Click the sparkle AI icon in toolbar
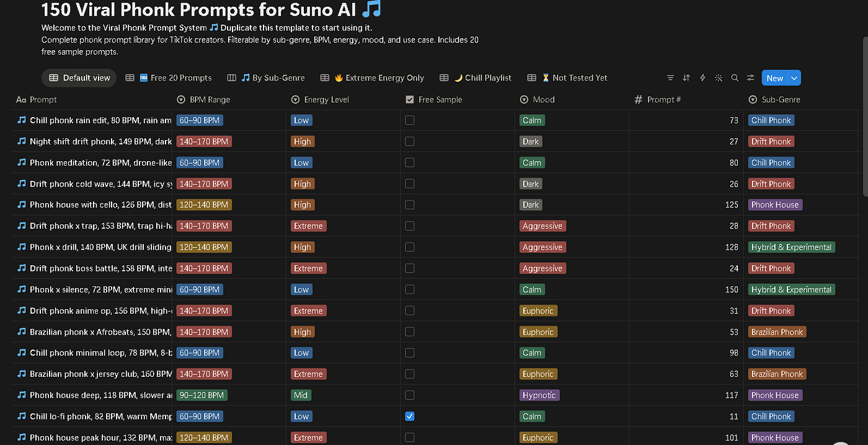The image size is (868, 445). [719, 78]
